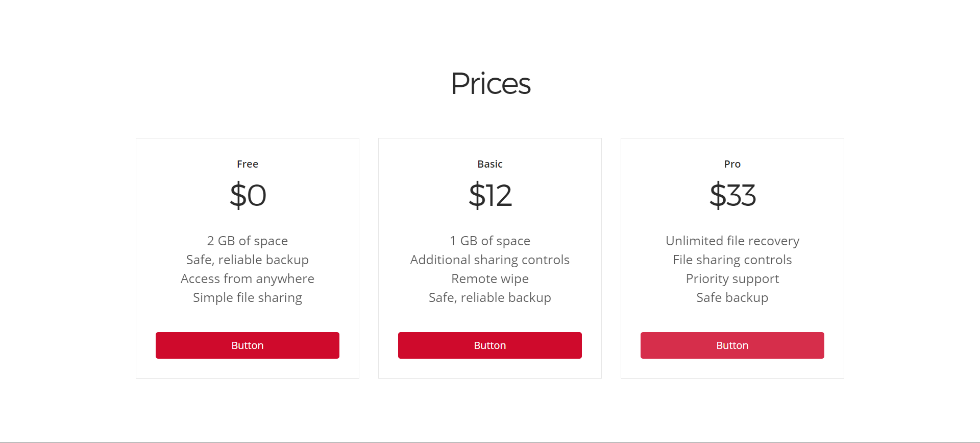
Task: Select the Prices heading text
Action: [x=491, y=83]
